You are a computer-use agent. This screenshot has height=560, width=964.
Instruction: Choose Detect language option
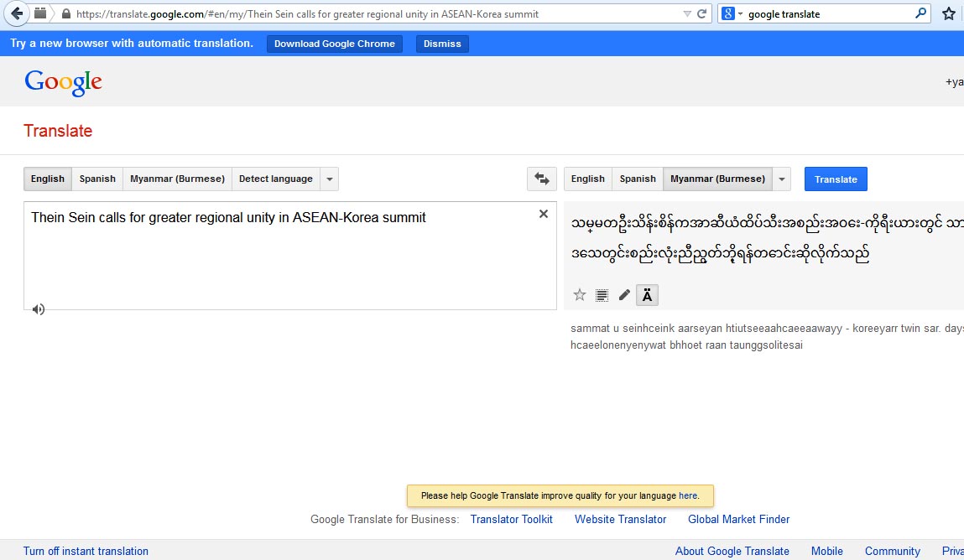click(x=275, y=179)
